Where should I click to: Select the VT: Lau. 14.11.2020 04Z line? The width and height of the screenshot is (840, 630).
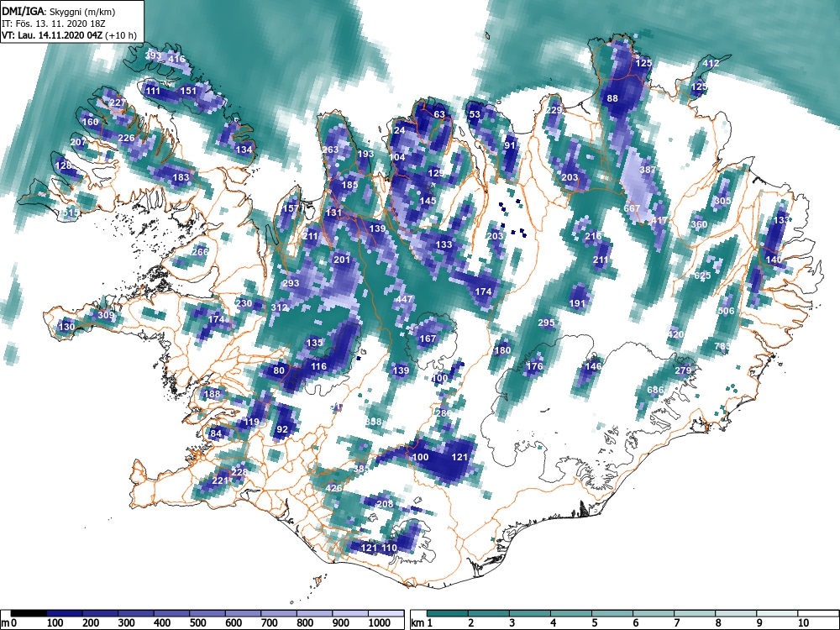click(69, 36)
